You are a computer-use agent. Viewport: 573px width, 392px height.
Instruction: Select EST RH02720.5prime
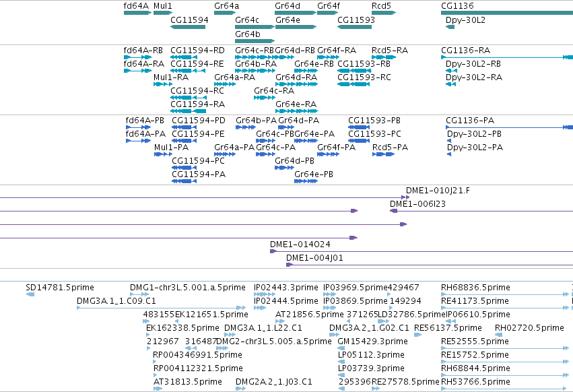[498, 335]
